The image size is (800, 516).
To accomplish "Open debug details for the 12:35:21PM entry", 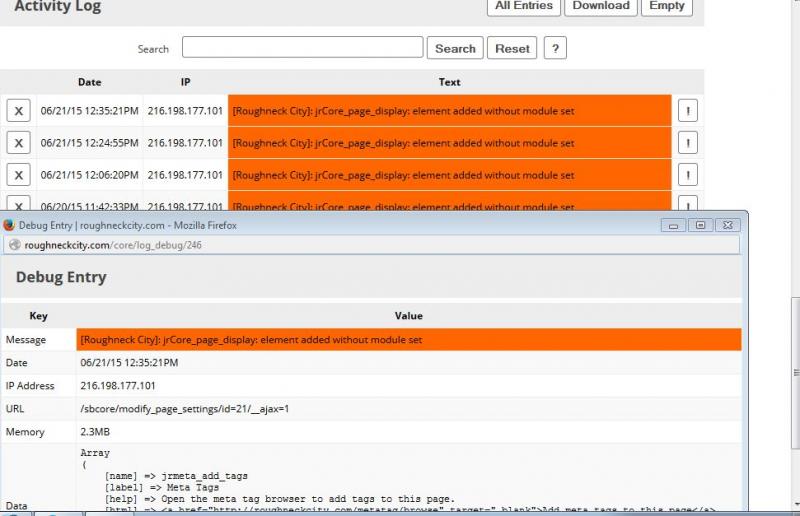I will pyautogui.click(x=687, y=111).
